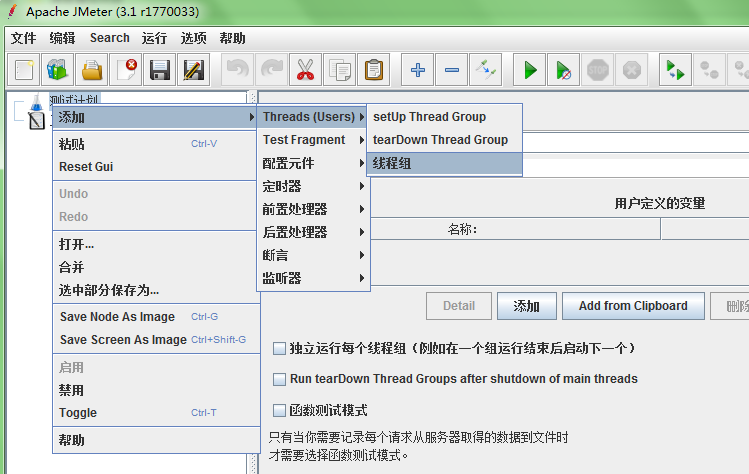
Task: Choose tearDown Thread Group
Action: coord(444,140)
